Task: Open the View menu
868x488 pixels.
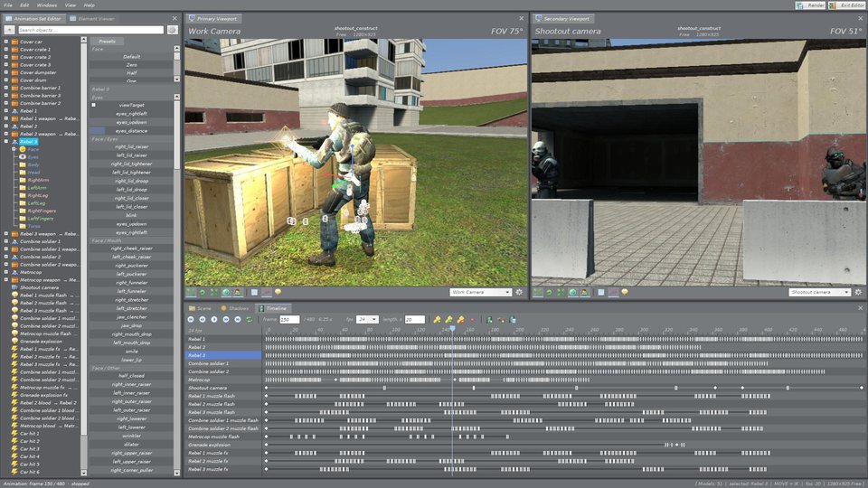Action: (x=71, y=5)
